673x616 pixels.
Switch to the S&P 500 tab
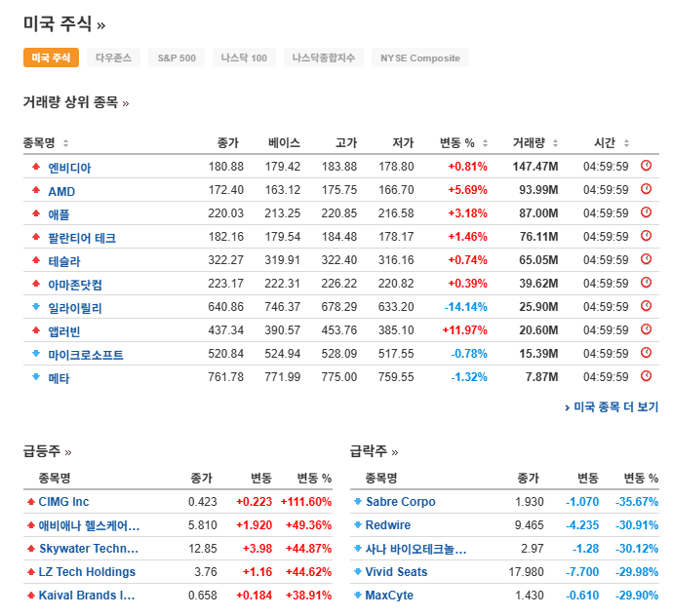(x=177, y=58)
